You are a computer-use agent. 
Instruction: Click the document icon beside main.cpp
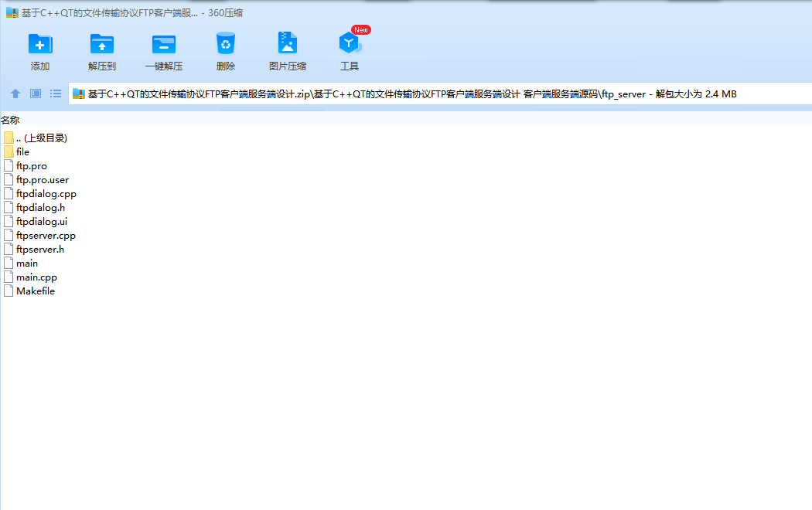(9, 277)
